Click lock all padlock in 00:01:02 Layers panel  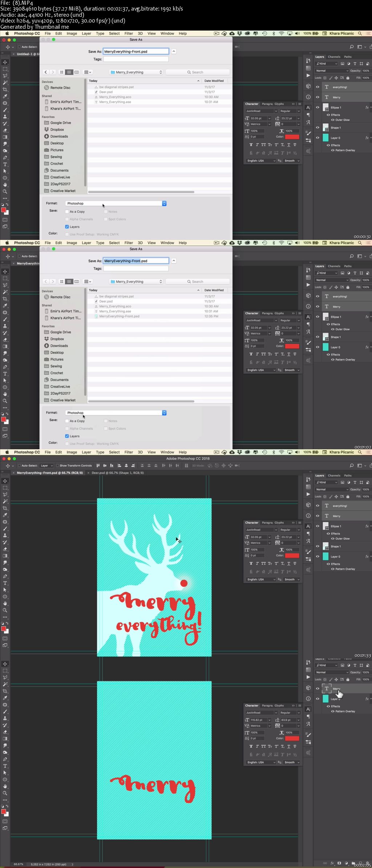click(x=348, y=287)
